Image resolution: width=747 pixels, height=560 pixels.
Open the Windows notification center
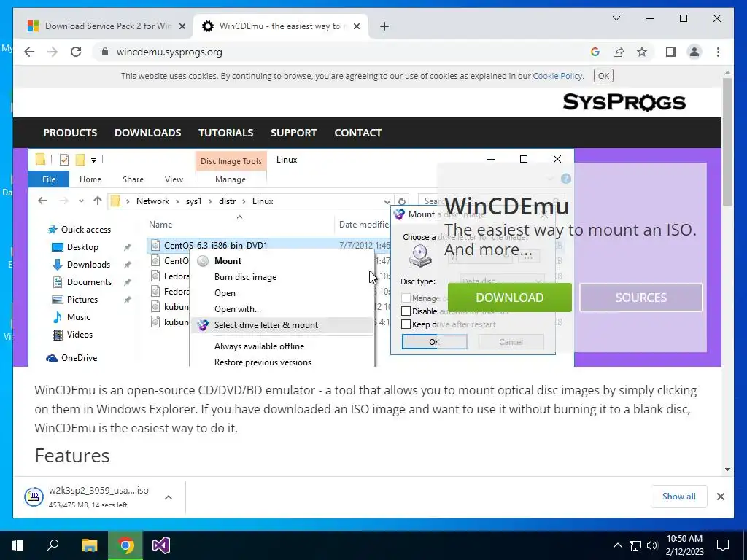[x=723, y=545]
